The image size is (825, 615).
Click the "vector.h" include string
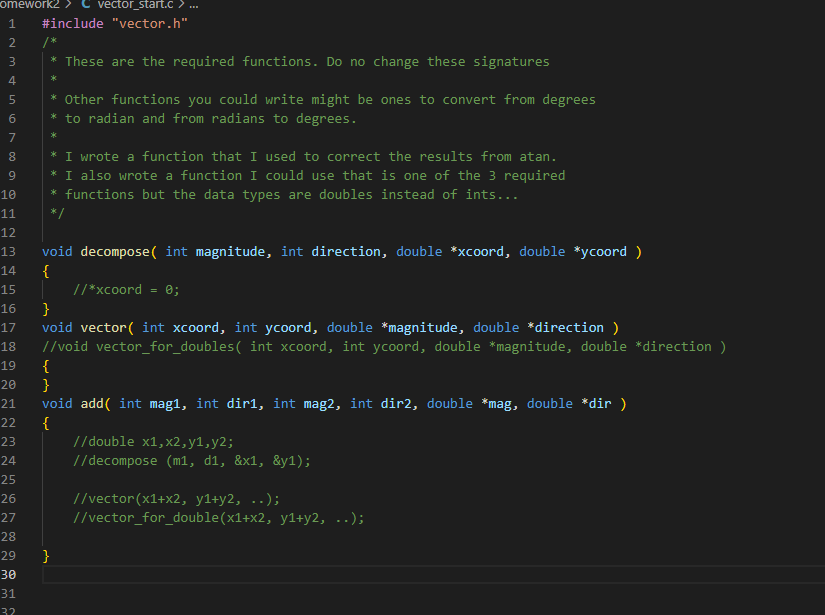pyautogui.click(x=150, y=24)
